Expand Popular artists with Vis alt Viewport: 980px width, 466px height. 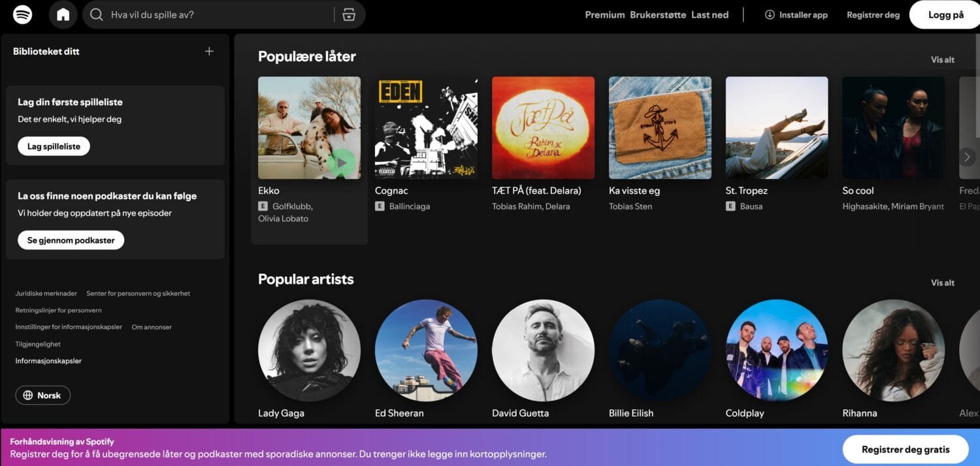click(942, 283)
